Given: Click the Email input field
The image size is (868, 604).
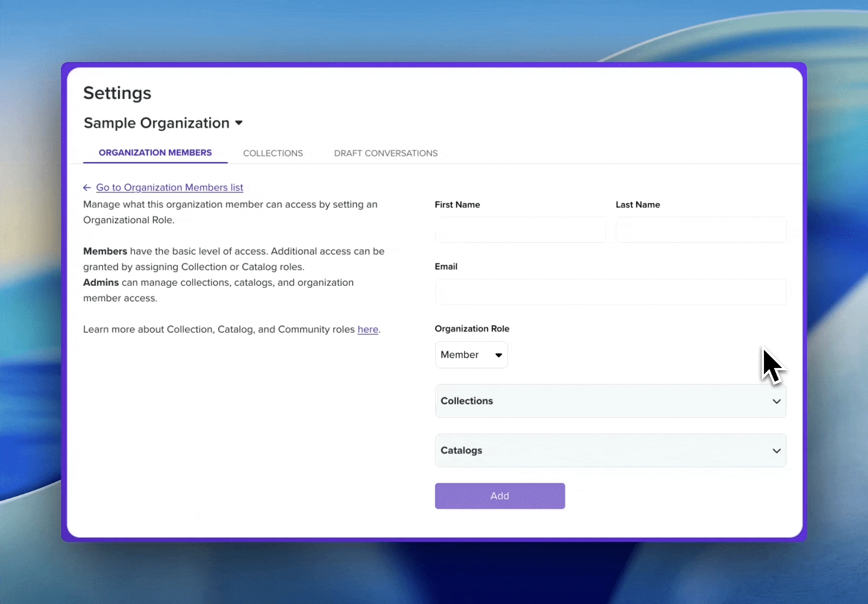Looking at the screenshot, I should (x=610, y=292).
